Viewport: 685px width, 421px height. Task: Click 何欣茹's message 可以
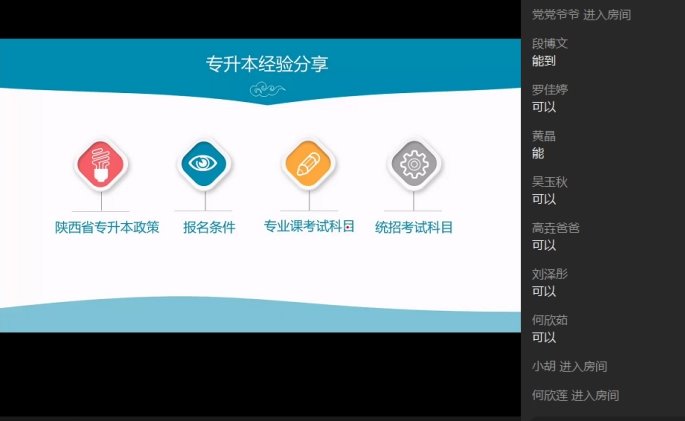pyautogui.click(x=544, y=337)
